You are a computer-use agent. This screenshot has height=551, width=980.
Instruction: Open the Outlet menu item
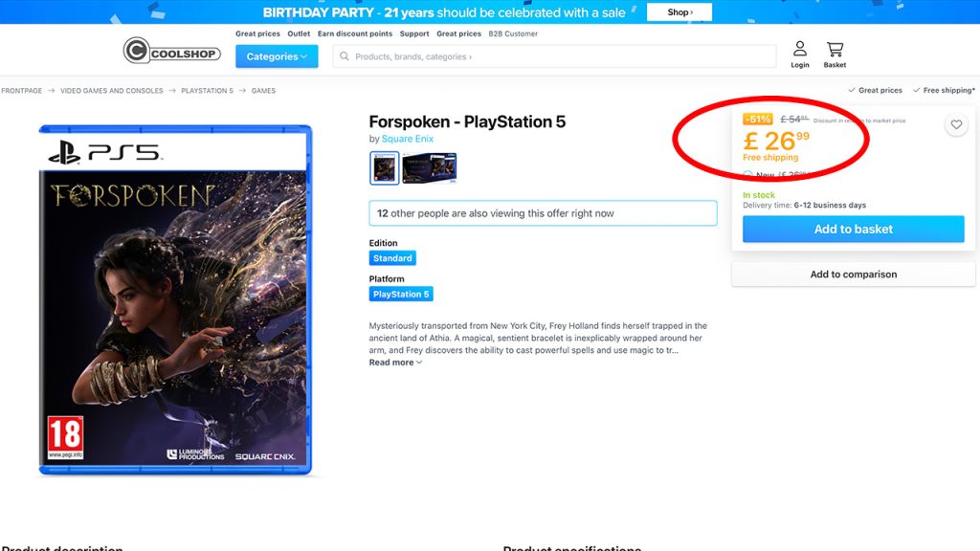pos(299,33)
